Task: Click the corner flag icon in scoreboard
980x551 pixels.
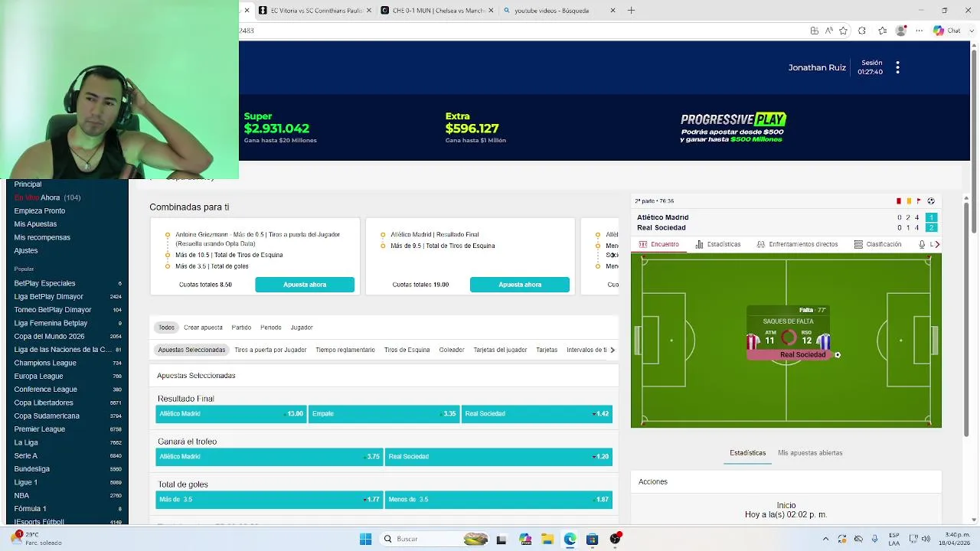Action: pyautogui.click(x=919, y=201)
